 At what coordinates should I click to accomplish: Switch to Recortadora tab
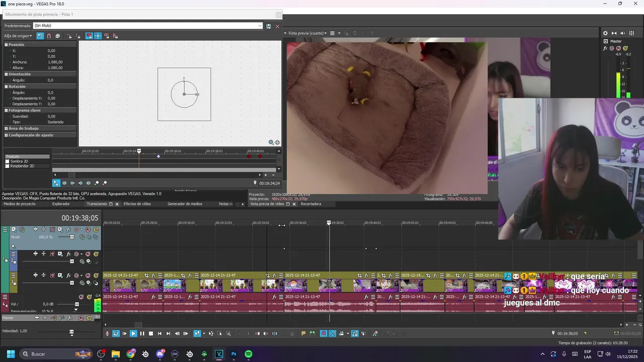click(311, 204)
